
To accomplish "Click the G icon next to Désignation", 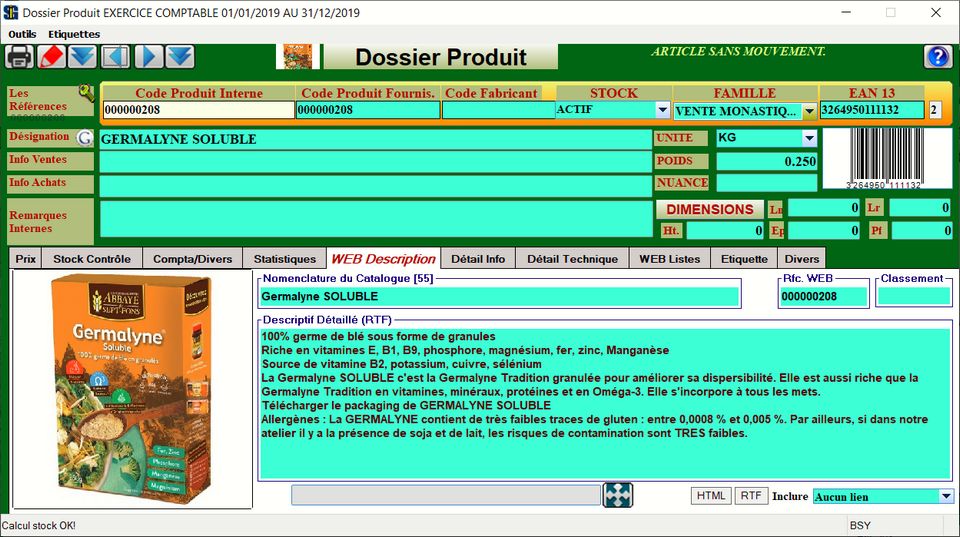I will coord(85,138).
